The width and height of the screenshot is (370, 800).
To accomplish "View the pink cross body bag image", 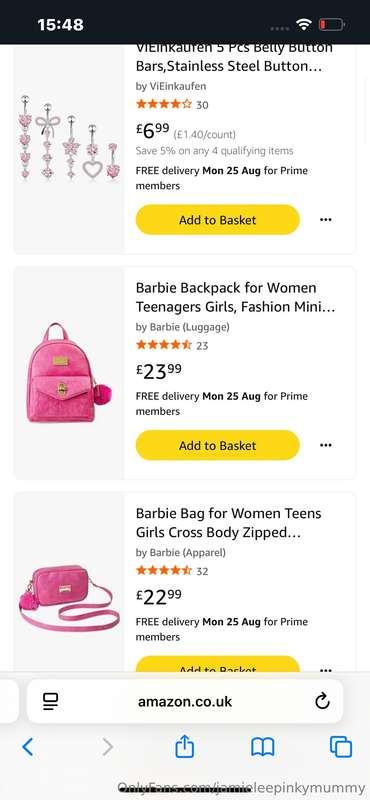I will [69, 597].
